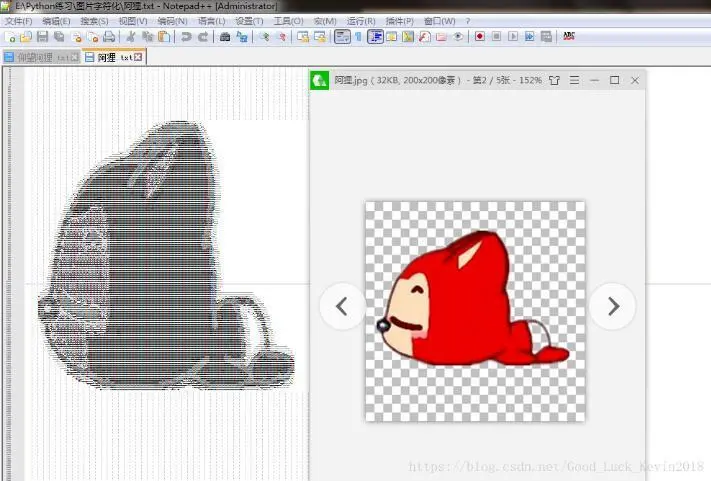Screen dimensions: 711x481
Task: Click the red fox picture in viewer
Action: coord(475,311)
